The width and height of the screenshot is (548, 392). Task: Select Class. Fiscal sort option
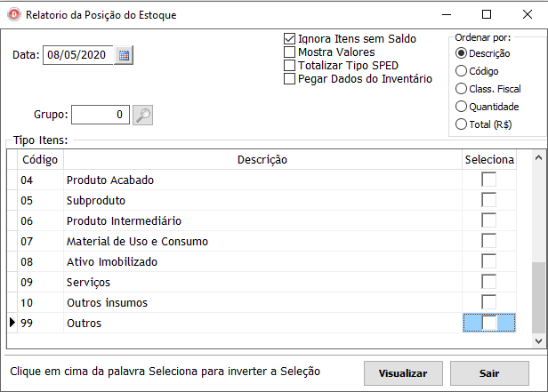(x=461, y=89)
